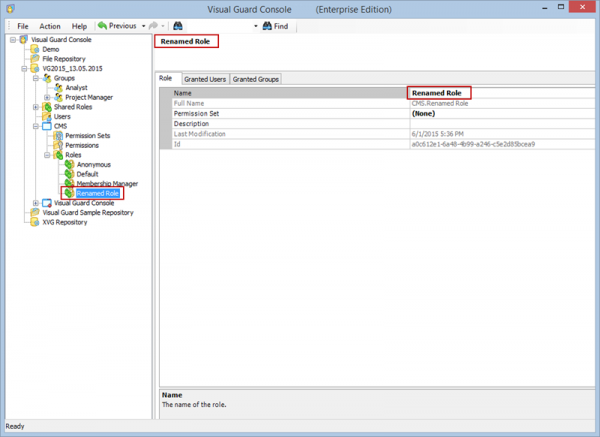
Task: Select Anonymous role in tree
Action: point(94,165)
